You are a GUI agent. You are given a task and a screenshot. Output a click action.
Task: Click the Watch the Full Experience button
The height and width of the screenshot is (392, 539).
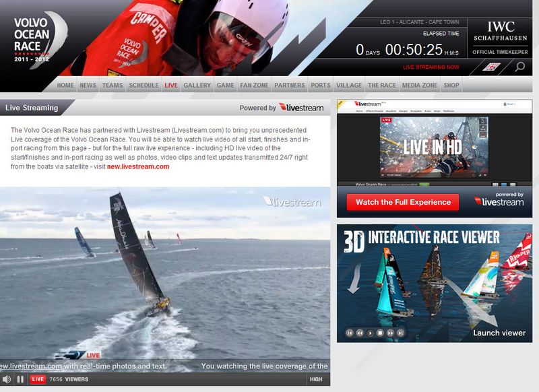[403, 202]
